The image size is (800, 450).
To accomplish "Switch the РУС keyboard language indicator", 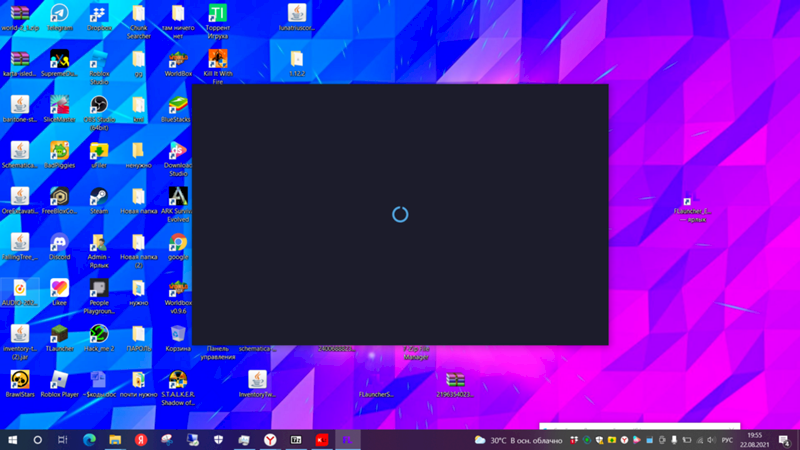I will (727, 440).
